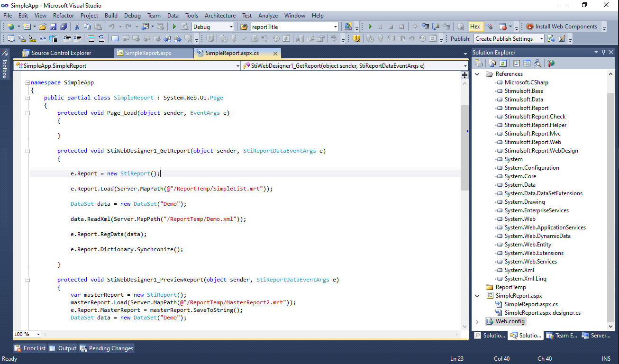Screen dimensions: 619x364
Task: Click the Find in Files icon
Action: [x=244, y=27]
